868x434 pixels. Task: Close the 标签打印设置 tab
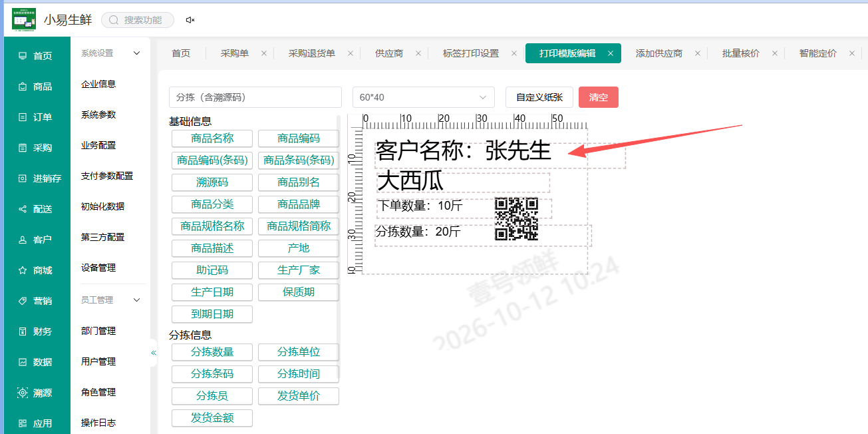[513, 53]
